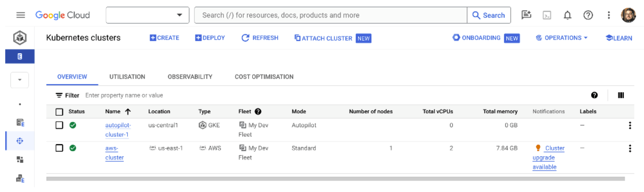Click the Total memory column header
This screenshot has width=644, height=192.
pos(500,112)
